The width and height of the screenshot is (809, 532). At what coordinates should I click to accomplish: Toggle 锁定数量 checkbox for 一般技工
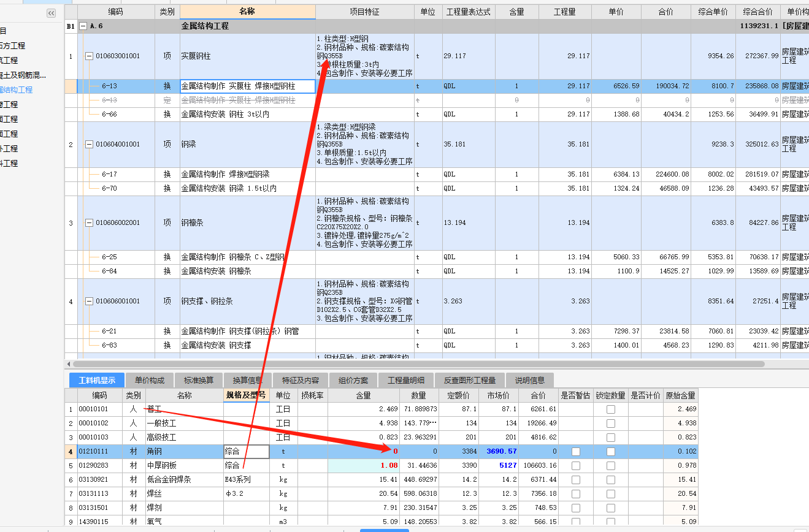611,424
